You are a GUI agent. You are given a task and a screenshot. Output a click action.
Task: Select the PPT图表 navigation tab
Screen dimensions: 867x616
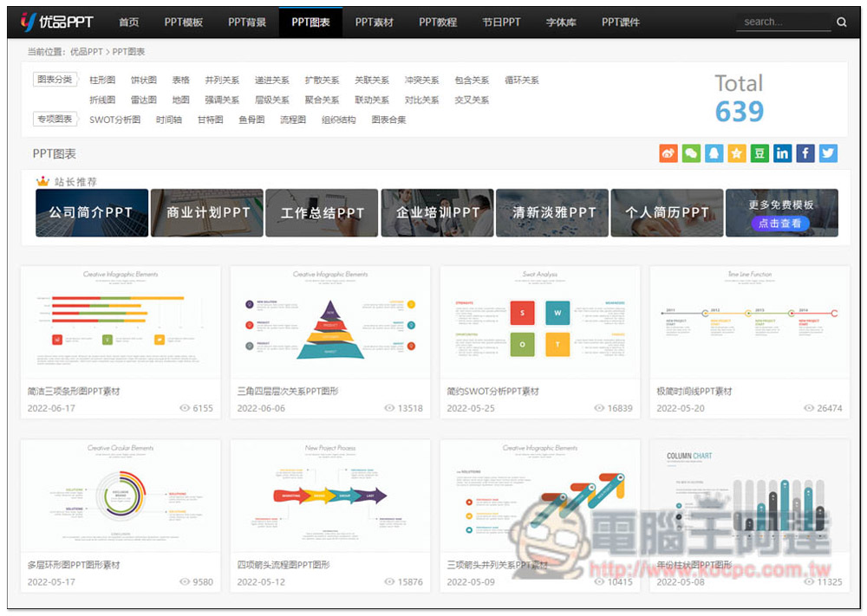pos(310,23)
